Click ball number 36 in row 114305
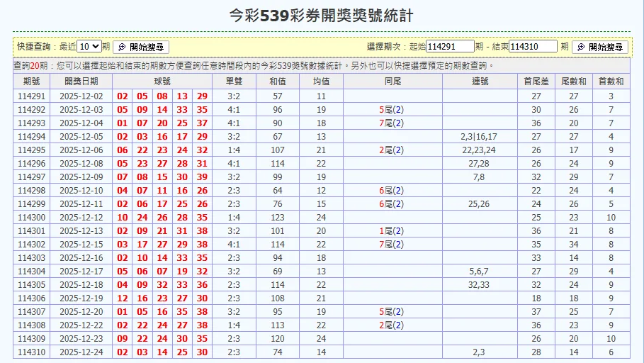Image resolution: width=644 pixels, height=363 pixels. [x=202, y=285]
